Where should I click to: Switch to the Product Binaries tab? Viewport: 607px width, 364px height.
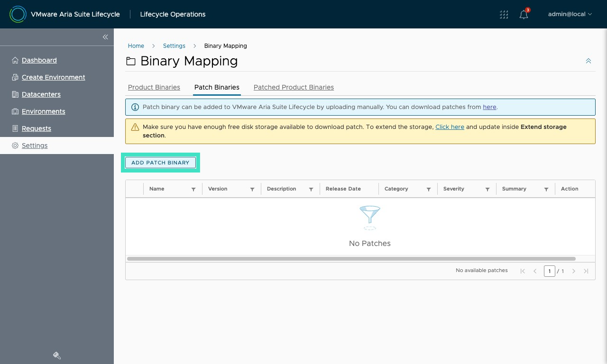coord(154,87)
